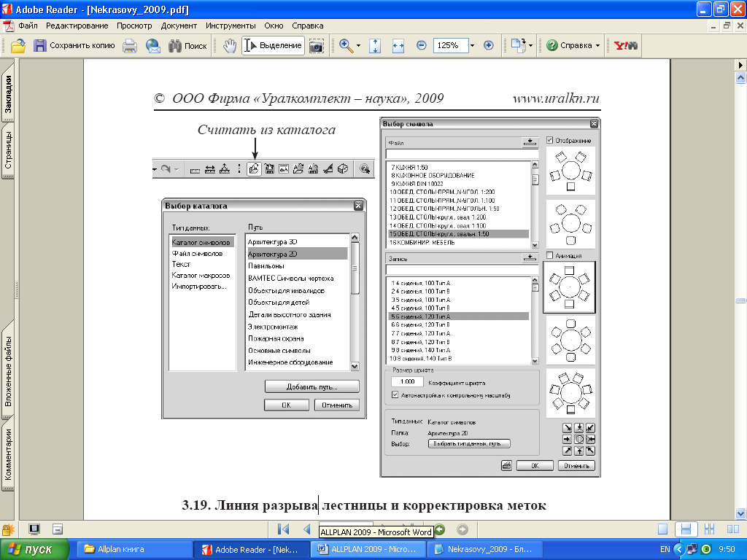Choose the Snapshot camera tool

point(316,46)
